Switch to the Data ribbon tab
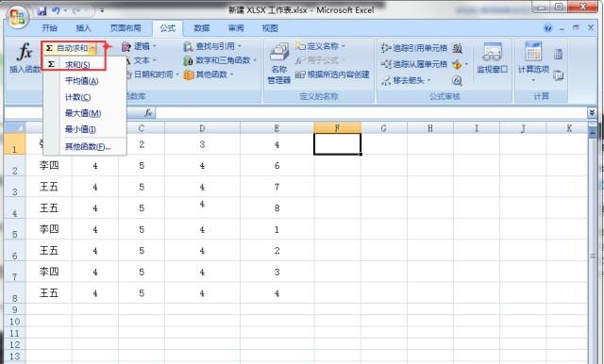The height and width of the screenshot is (364, 604). coord(202,28)
